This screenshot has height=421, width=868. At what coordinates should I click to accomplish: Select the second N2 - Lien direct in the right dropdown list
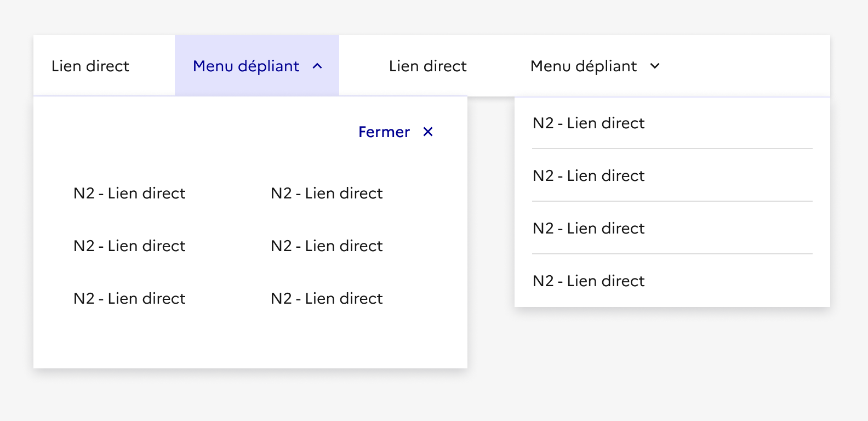(589, 175)
